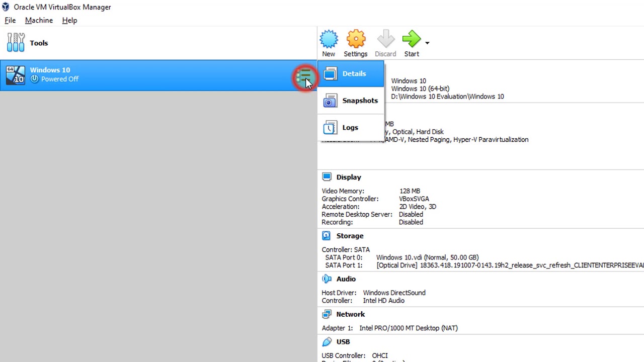Click the Display section monitor icon
The image size is (644, 362).
pos(327,177)
